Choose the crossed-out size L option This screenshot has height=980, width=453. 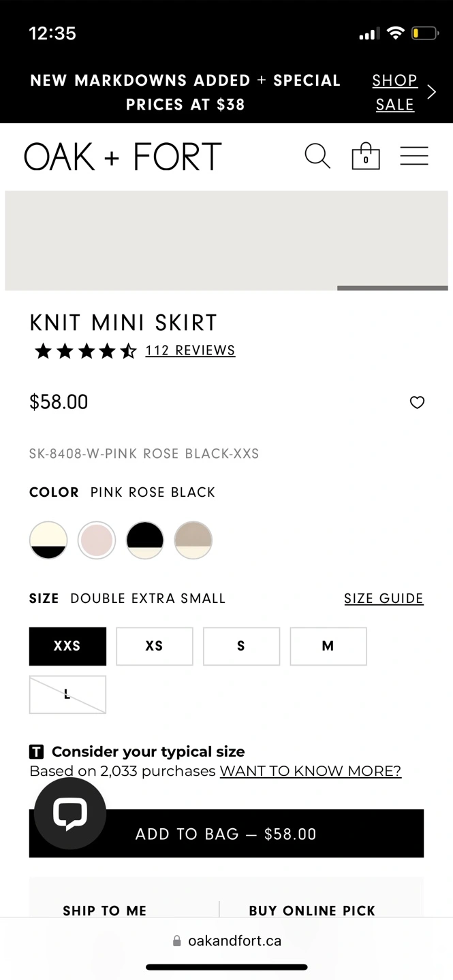[67, 694]
